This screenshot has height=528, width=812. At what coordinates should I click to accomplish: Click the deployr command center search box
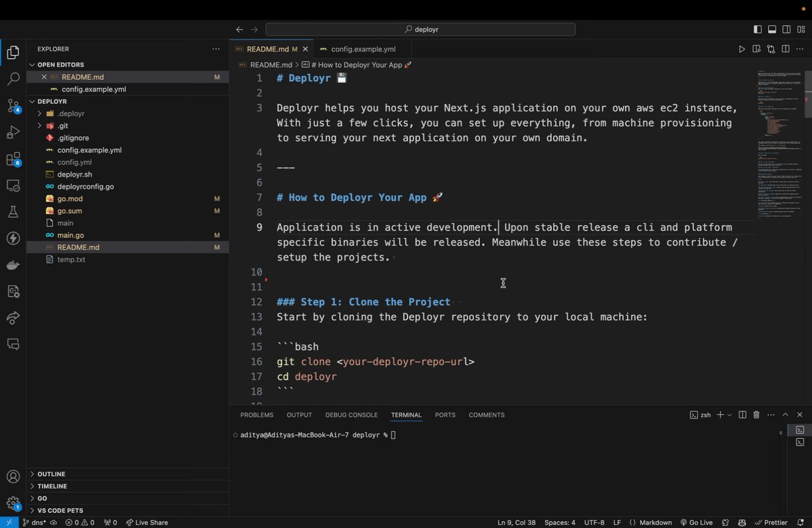coord(421,29)
